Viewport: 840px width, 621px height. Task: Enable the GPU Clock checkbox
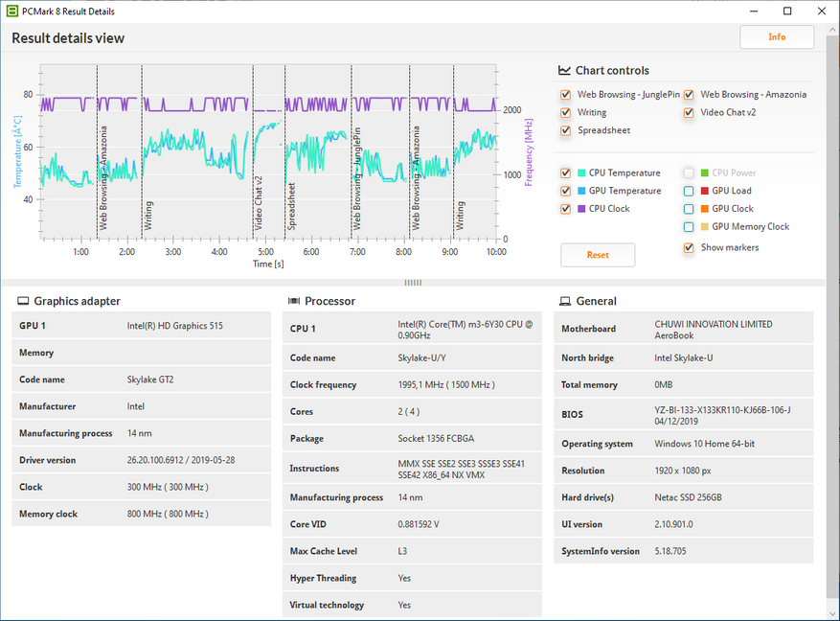689,209
